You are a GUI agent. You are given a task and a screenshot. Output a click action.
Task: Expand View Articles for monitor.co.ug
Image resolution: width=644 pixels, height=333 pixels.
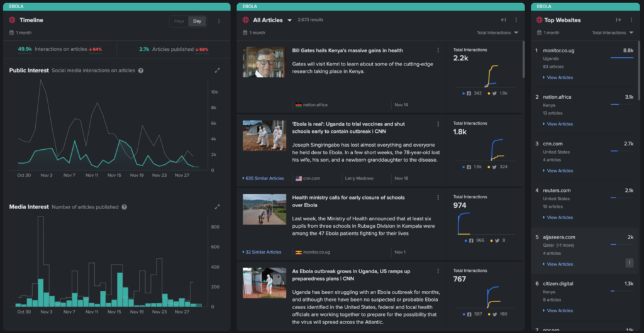coord(558,77)
